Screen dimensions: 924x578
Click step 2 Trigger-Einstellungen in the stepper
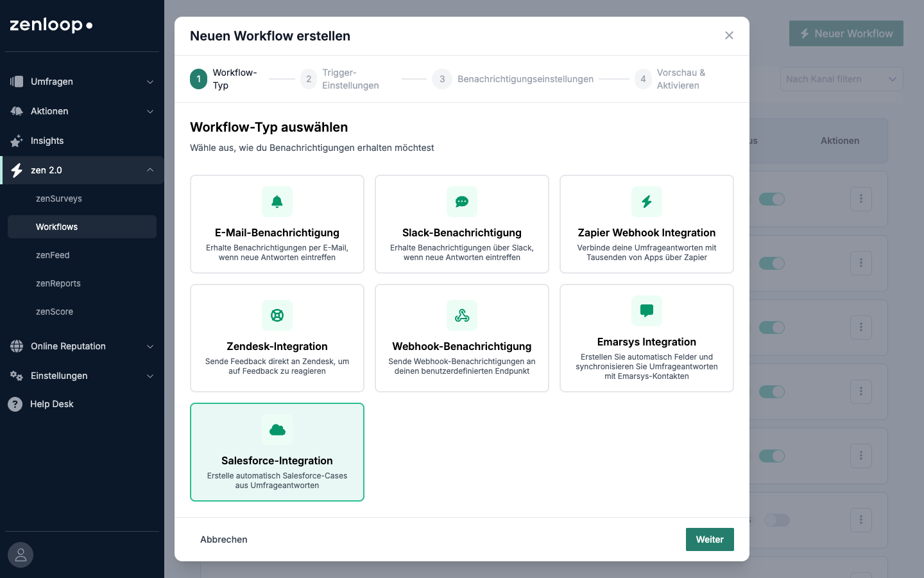click(340, 79)
